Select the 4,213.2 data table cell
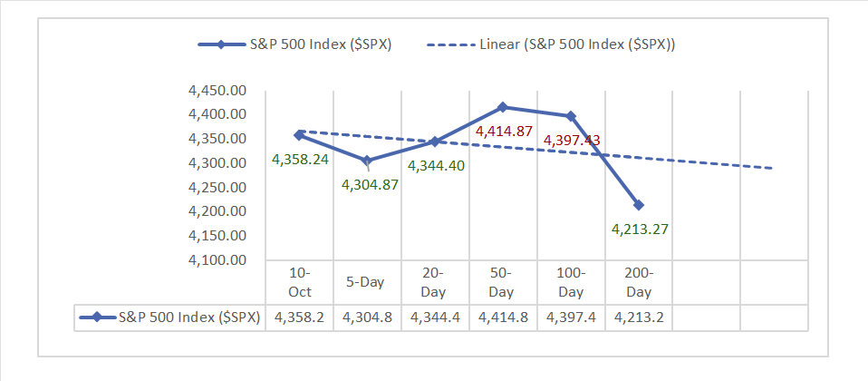This screenshot has height=381, width=868. click(639, 317)
